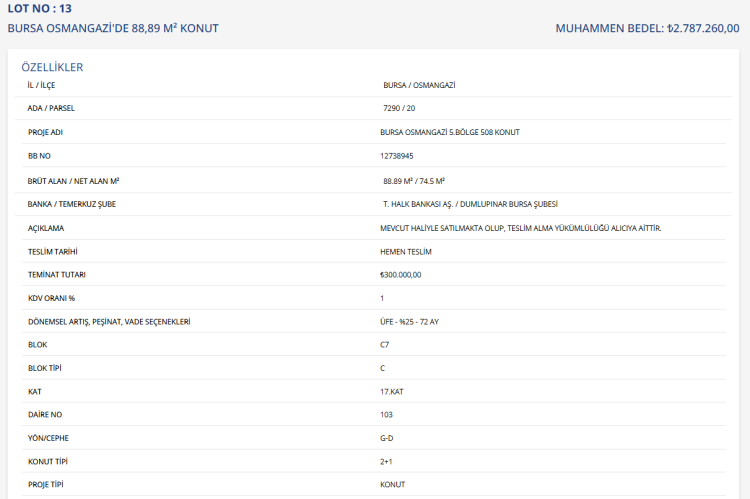Click the Blok value C7

tap(385, 345)
